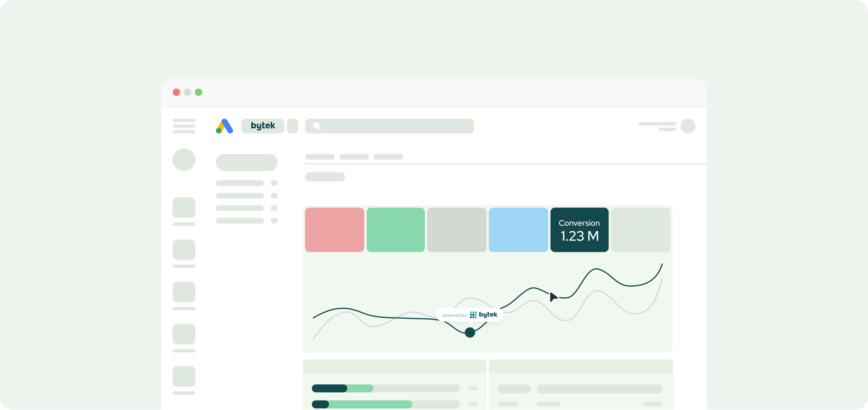This screenshot has height=410, width=868.
Task: Click the round profile avatar top right
Action: coord(688,126)
